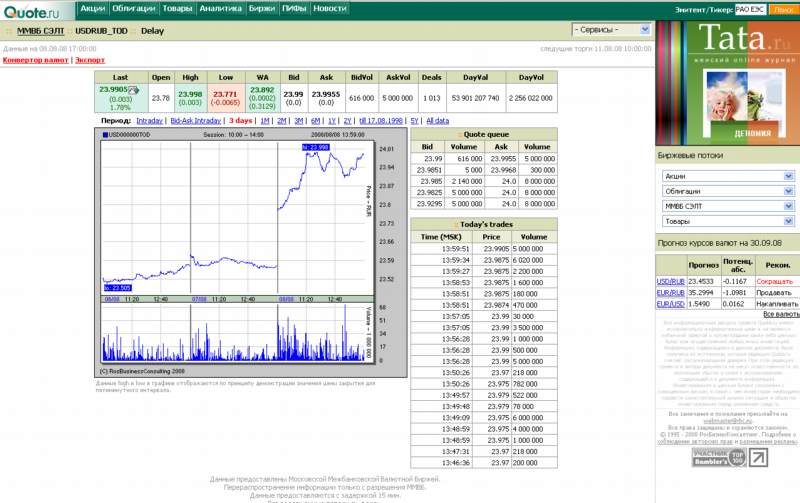The height and width of the screenshot is (503, 800).
Task: Click the Биржевые потоки section header
Action: (x=690, y=156)
